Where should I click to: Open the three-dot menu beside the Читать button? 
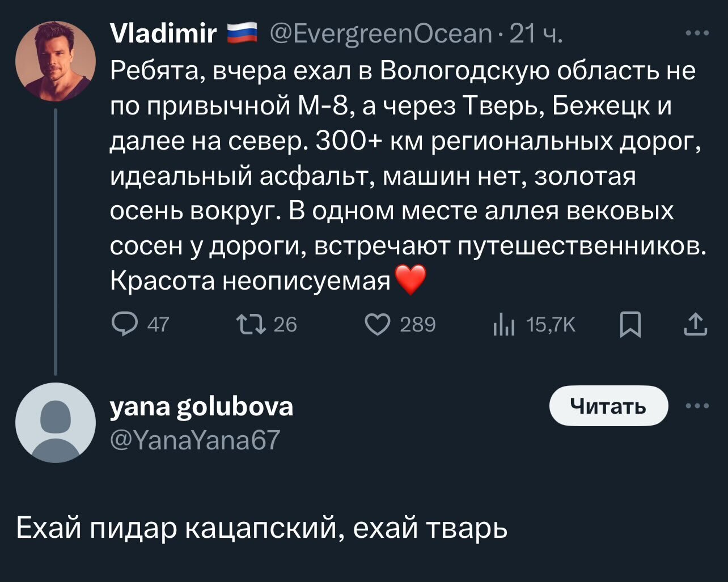point(697,406)
